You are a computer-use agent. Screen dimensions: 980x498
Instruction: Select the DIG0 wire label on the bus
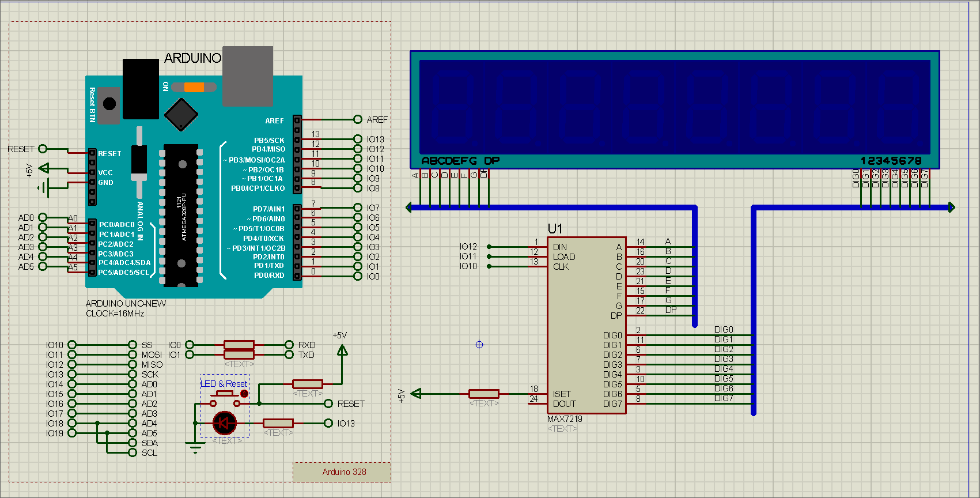[x=724, y=330]
